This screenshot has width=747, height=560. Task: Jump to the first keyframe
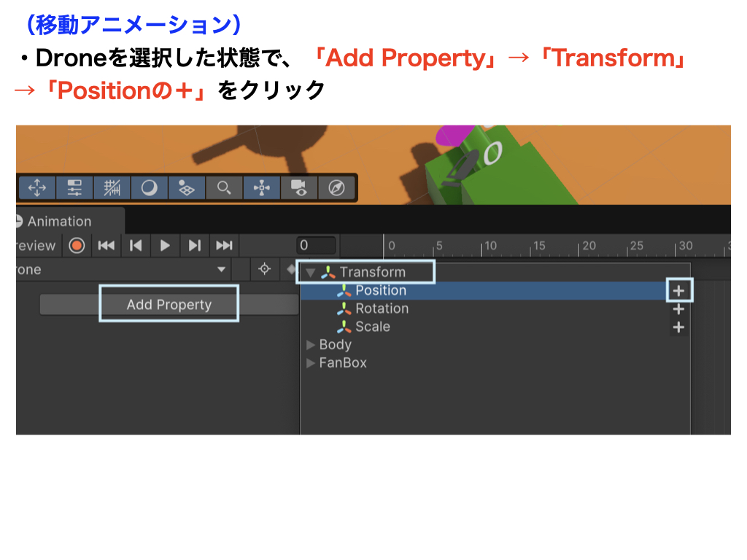click(107, 246)
